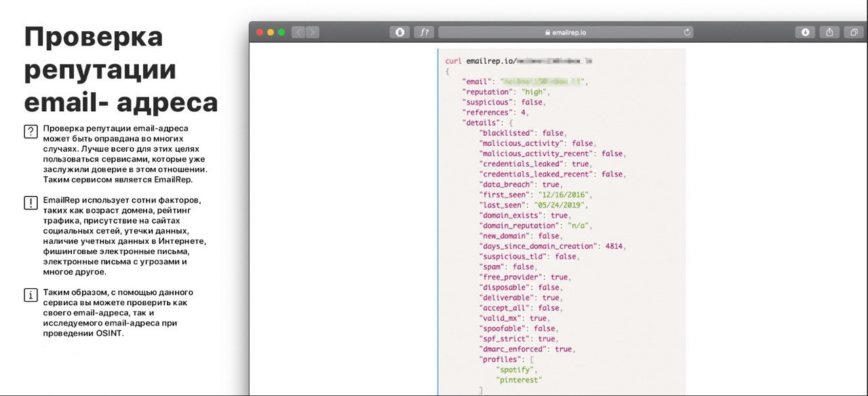
Task: Select the "accept_all": false line
Action: coord(521,307)
